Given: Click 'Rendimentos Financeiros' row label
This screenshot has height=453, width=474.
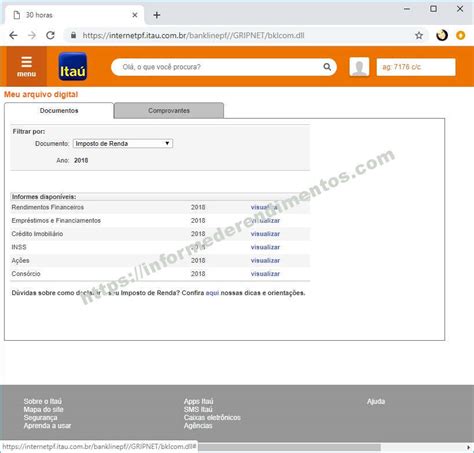Looking at the screenshot, I should pos(48,207).
